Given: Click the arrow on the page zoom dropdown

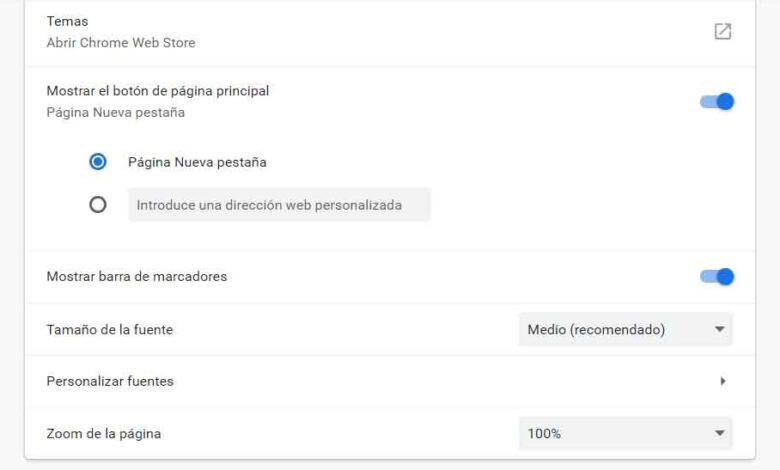Looking at the screenshot, I should pos(718,433).
